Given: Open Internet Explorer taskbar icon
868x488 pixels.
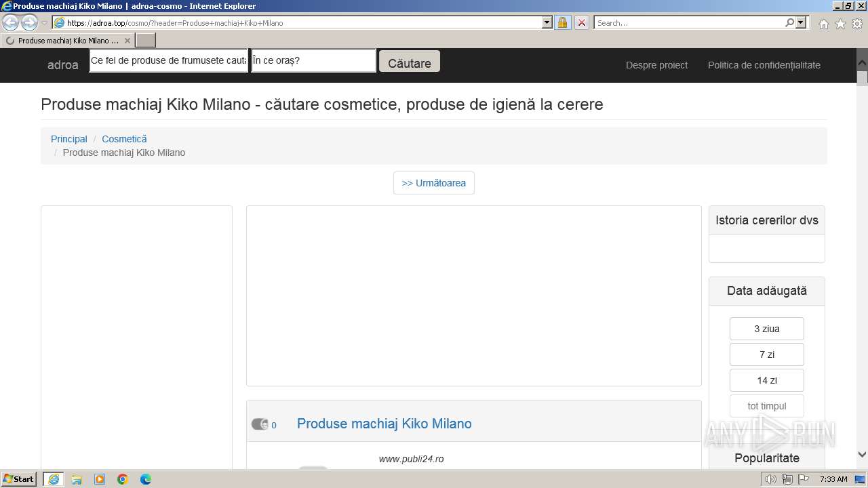Looking at the screenshot, I should (54, 479).
